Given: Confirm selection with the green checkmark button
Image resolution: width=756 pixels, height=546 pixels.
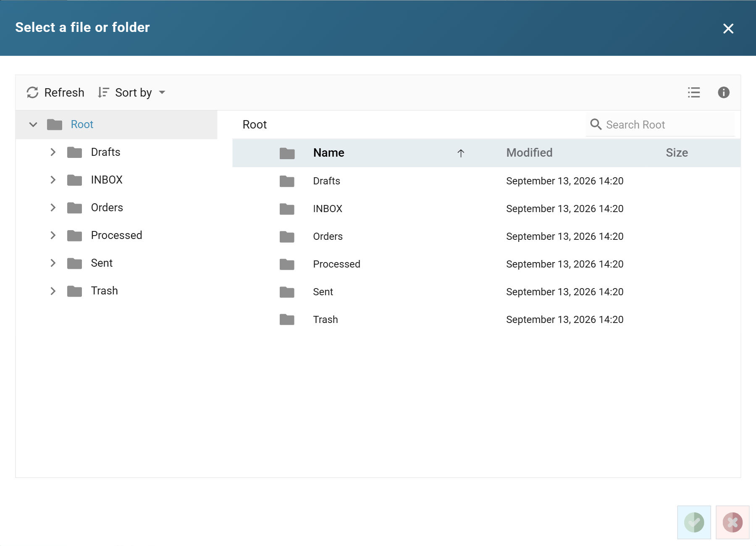Looking at the screenshot, I should click(694, 522).
